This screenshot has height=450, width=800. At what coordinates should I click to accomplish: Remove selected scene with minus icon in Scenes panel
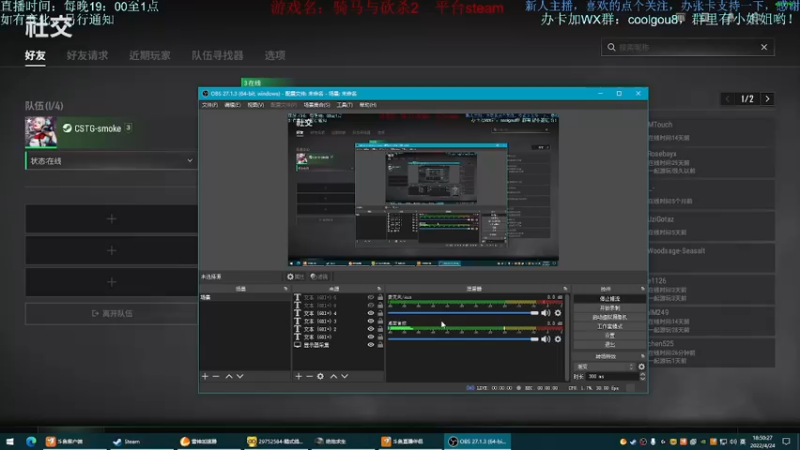point(216,377)
